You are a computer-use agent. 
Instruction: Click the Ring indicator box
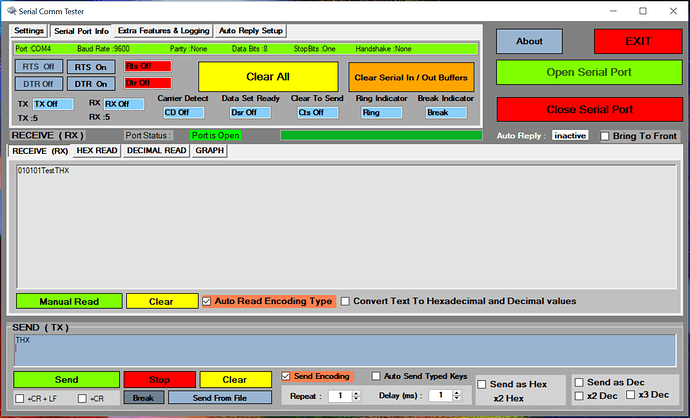tap(382, 113)
